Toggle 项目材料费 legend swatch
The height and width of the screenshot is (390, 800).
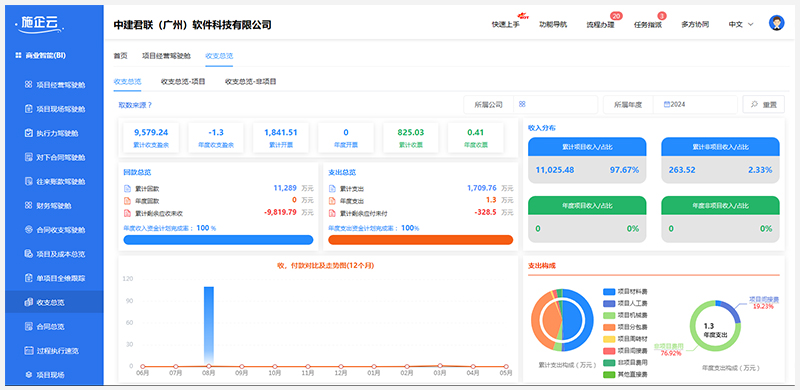pyautogui.click(x=609, y=291)
